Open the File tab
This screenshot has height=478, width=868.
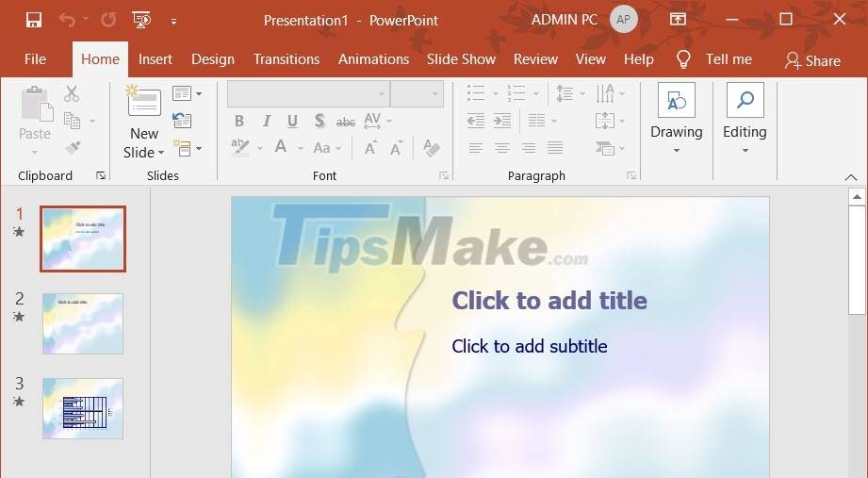[x=36, y=59]
